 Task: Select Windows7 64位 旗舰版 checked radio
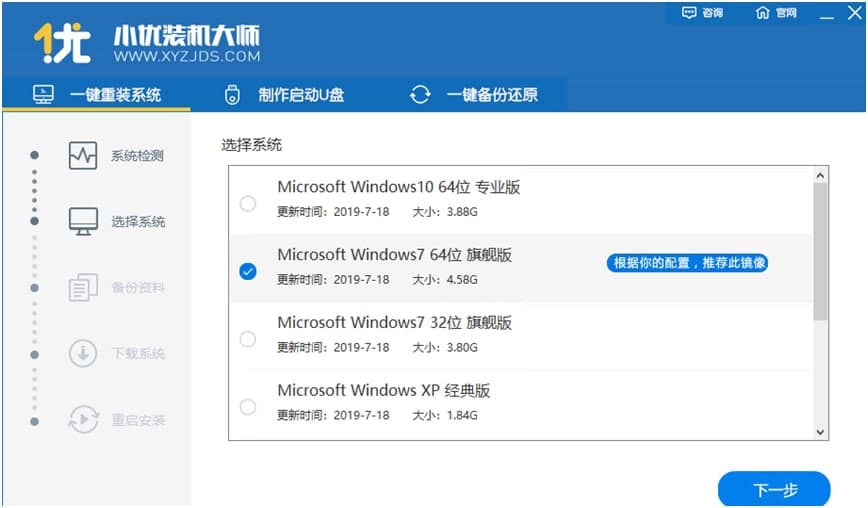pos(248,271)
